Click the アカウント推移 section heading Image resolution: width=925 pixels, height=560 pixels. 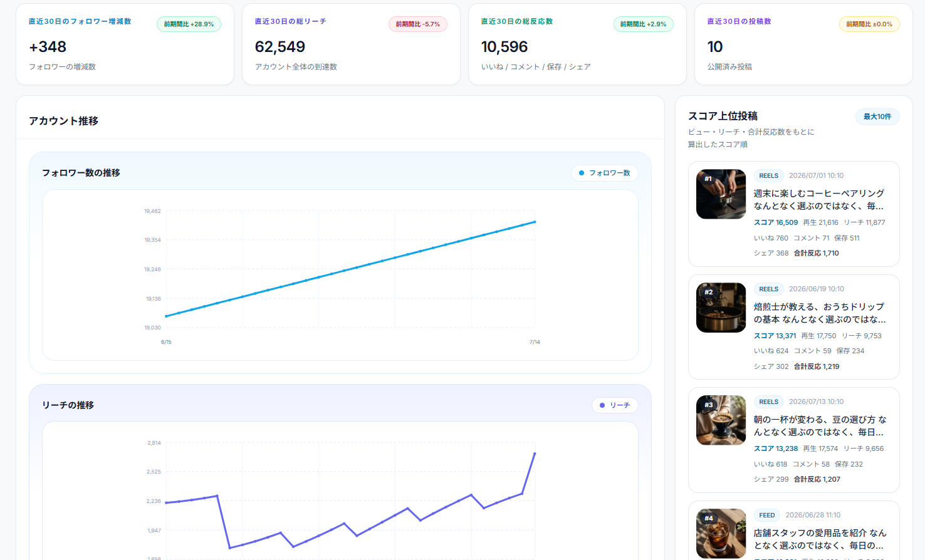click(x=63, y=121)
